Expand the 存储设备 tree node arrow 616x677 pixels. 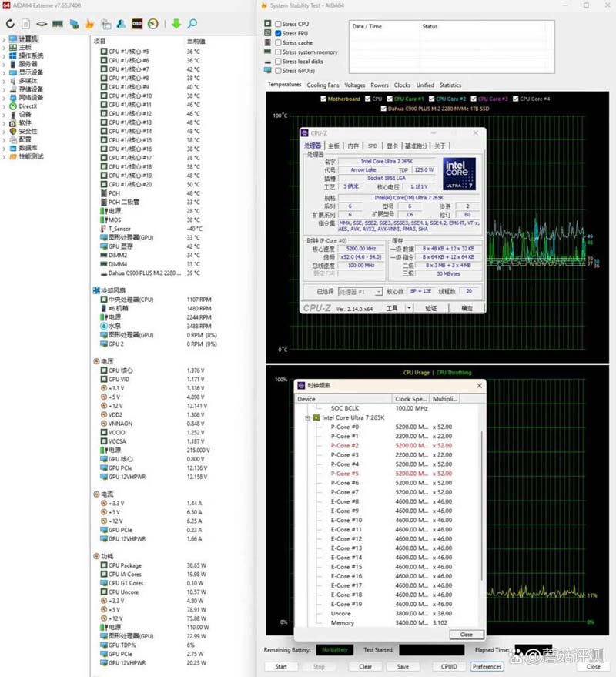[4, 89]
